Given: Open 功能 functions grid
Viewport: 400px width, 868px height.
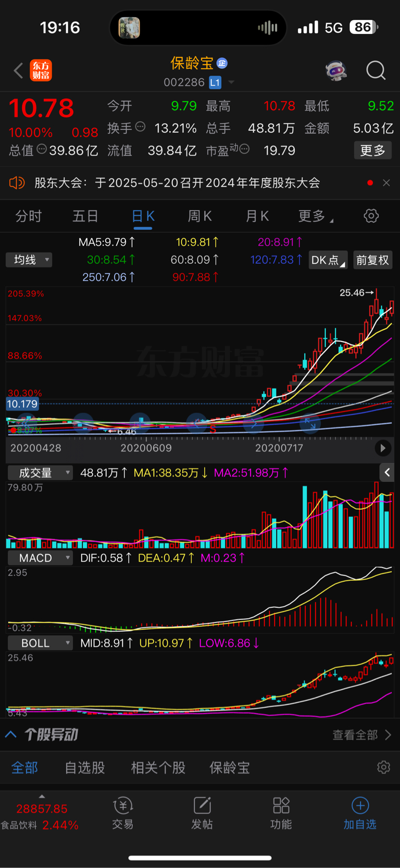Looking at the screenshot, I should pyautogui.click(x=281, y=813).
